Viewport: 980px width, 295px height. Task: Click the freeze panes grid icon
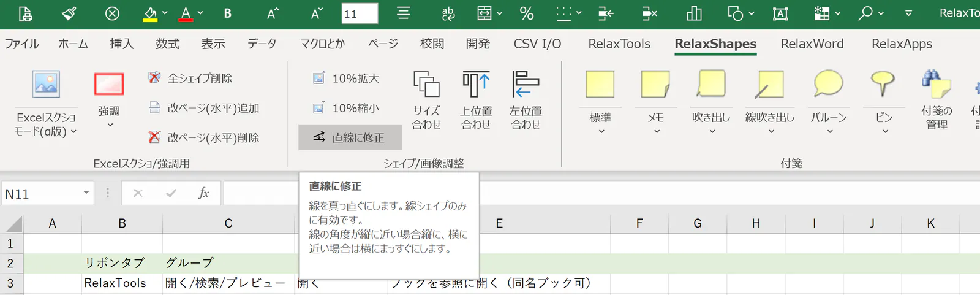822,13
